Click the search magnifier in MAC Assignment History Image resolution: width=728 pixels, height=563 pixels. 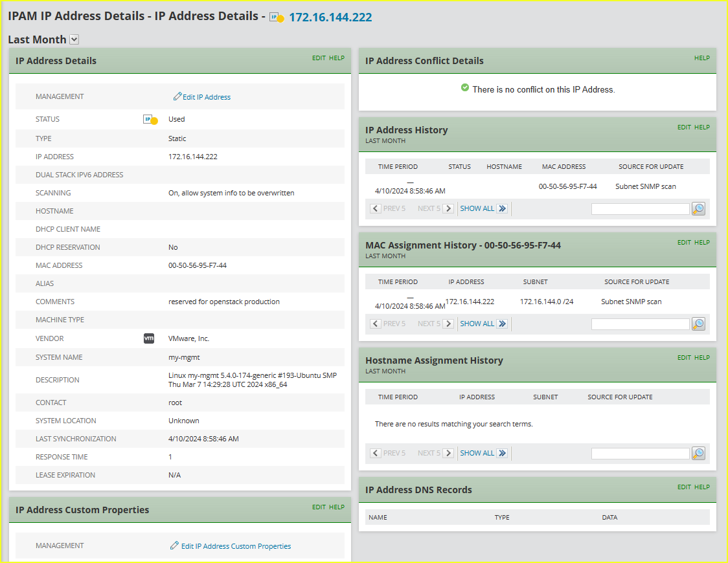pyautogui.click(x=698, y=324)
